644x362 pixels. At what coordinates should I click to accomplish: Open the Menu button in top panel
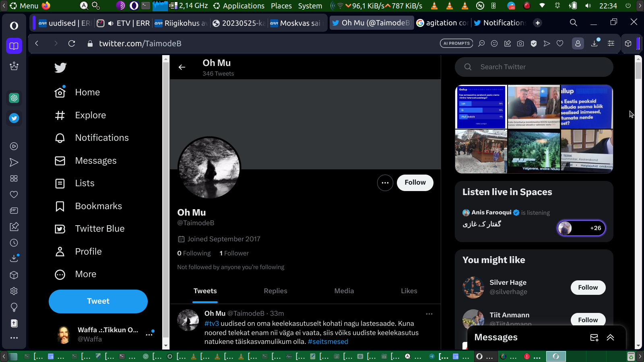point(24,6)
